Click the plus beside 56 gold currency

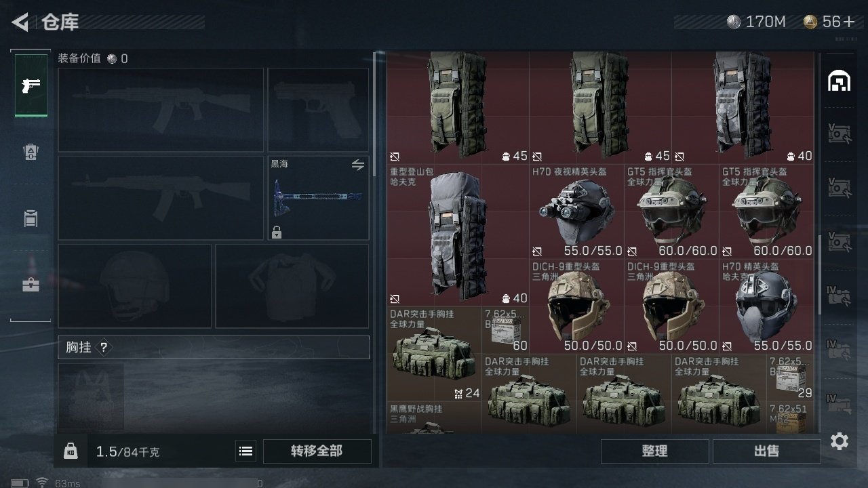point(849,22)
